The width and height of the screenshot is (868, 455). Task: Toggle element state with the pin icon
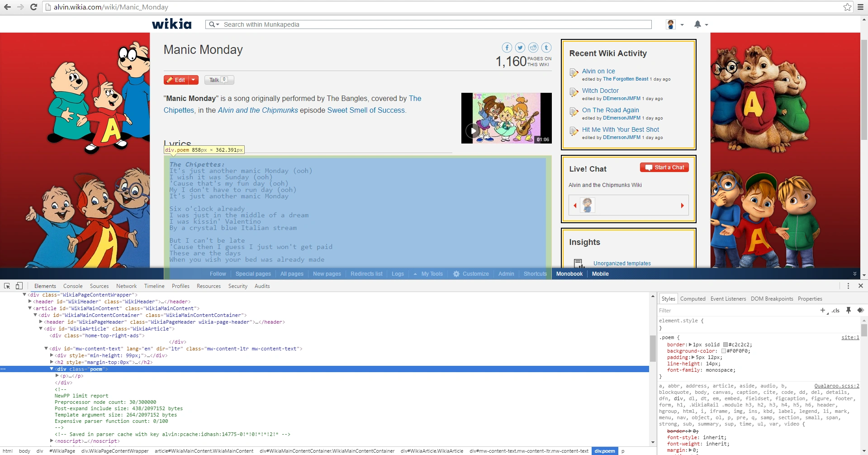[849, 310]
